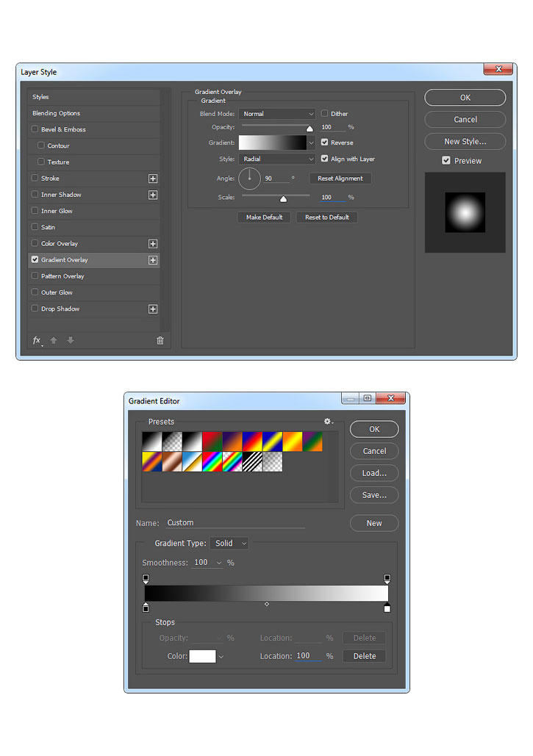Select Blending Options in the list
The width and height of the screenshot is (533, 756).
93,113
